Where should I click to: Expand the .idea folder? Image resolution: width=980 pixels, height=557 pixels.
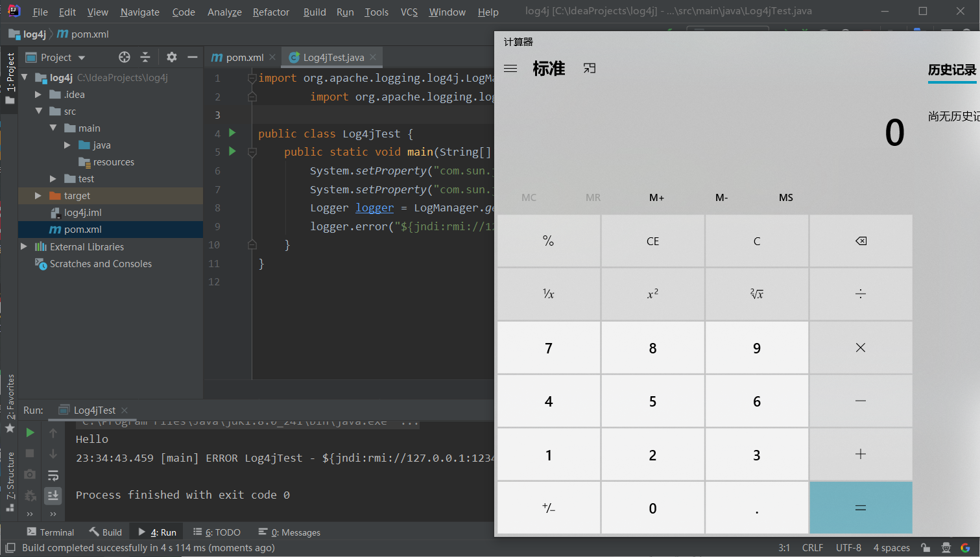click(x=38, y=95)
